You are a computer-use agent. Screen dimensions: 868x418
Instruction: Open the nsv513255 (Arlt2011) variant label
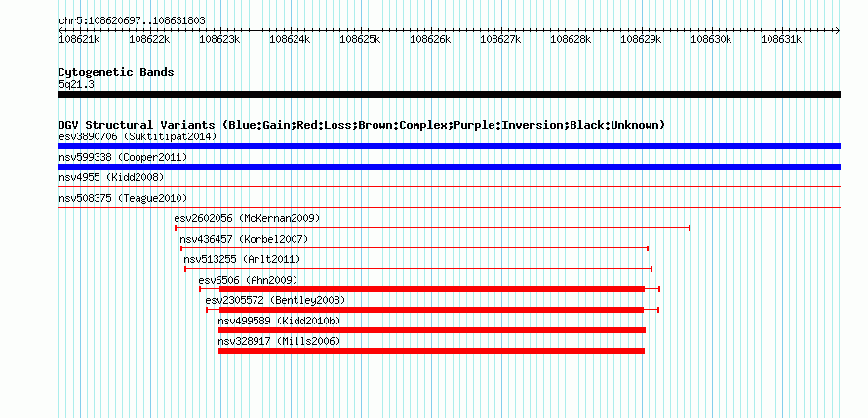click(242, 259)
